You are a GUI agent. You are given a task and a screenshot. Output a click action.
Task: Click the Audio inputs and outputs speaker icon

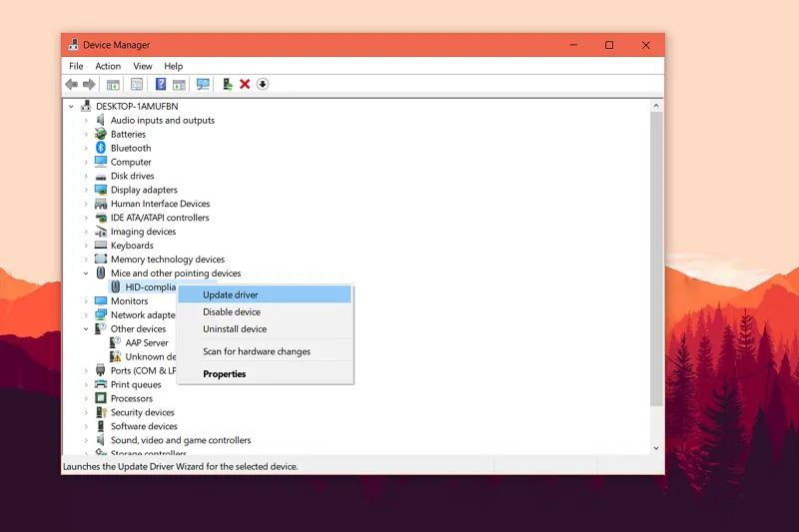101,120
